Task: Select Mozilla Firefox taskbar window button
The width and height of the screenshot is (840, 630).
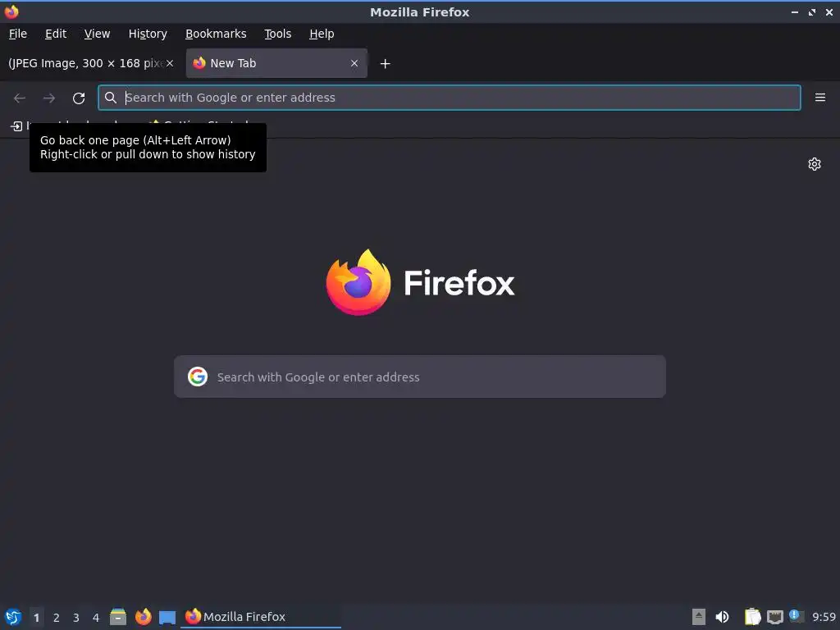Action: pos(260,617)
